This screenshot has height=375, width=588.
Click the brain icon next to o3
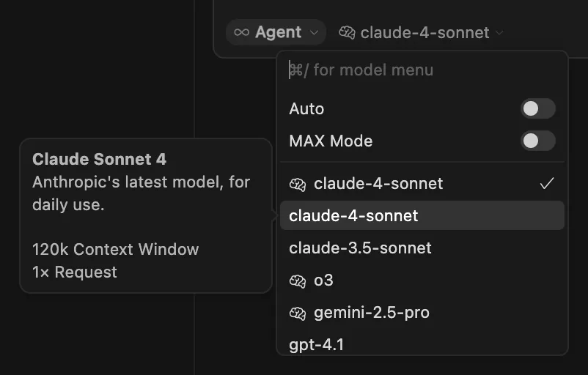pos(298,281)
